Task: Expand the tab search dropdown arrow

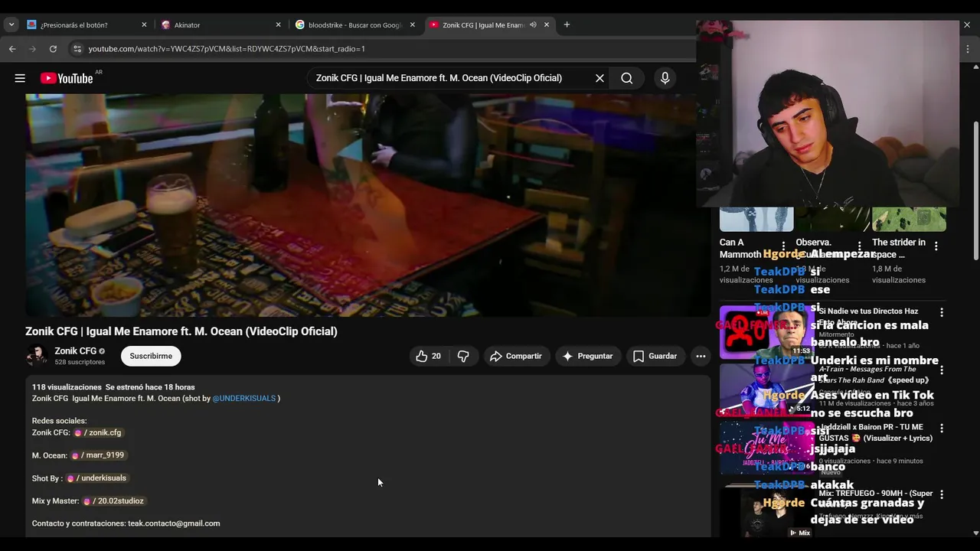Action: click(x=11, y=24)
